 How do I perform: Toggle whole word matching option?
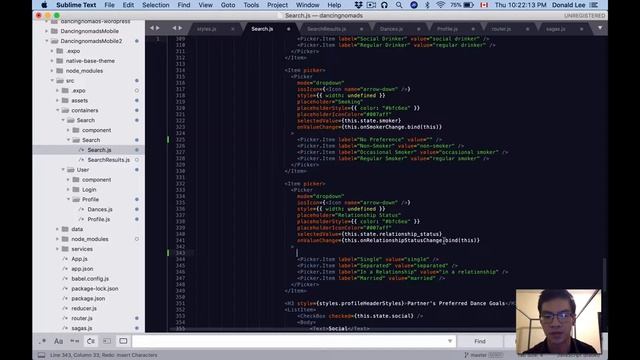tap(75, 341)
